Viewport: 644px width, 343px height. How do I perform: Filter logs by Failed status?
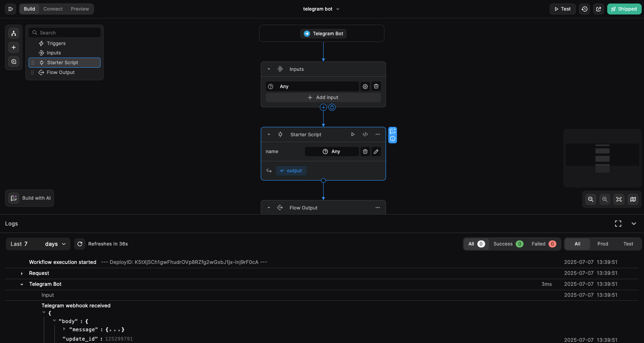point(544,244)
